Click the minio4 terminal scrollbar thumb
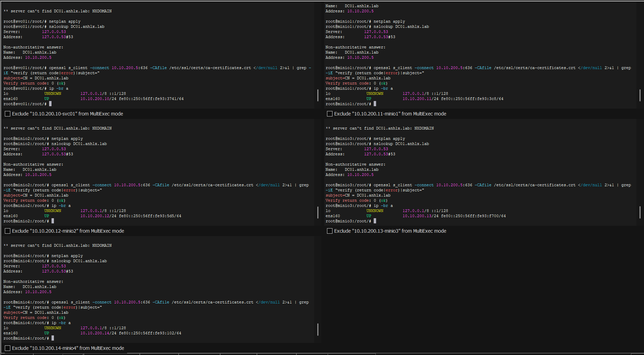This screenshot has width=644, height=355. (x=318, y=330)
